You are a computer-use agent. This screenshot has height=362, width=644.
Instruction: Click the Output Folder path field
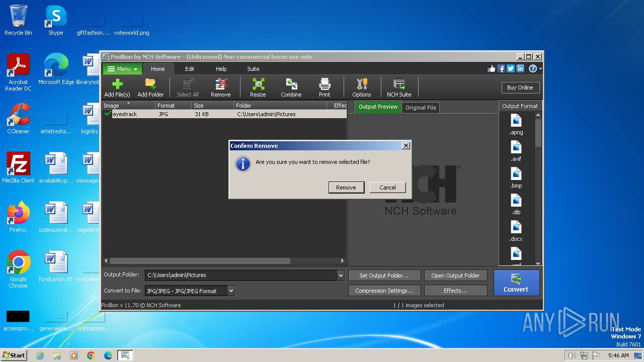click(x=241, y=276)
